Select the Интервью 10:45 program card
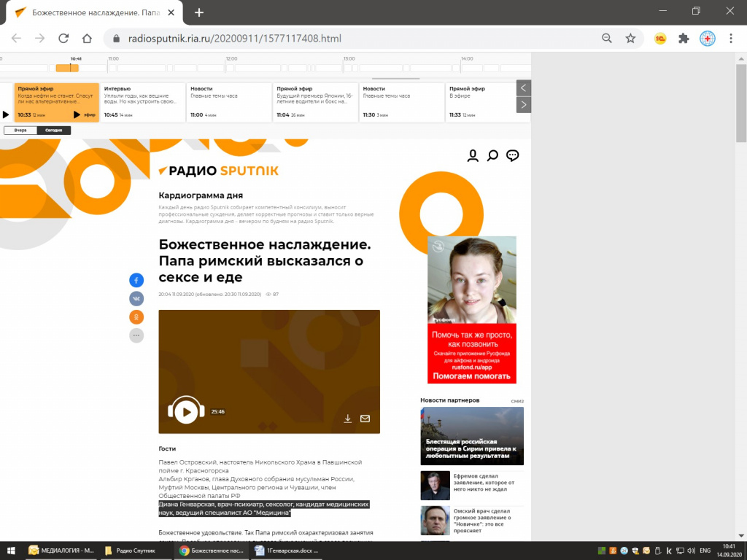 tap(142, 102)
